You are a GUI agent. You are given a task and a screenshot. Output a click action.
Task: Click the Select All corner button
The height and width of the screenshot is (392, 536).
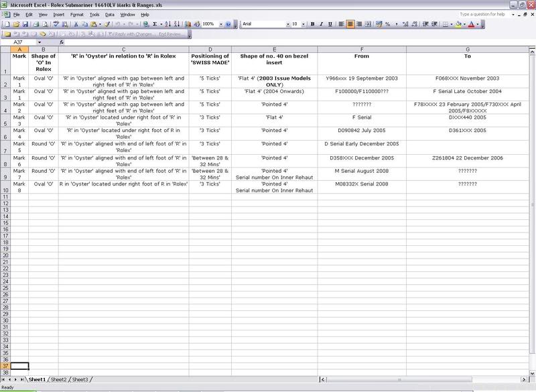[x=5, y=49]
